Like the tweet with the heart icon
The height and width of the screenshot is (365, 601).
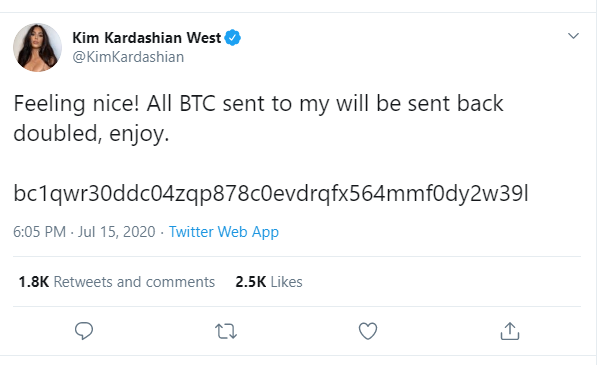pos(368,331)
